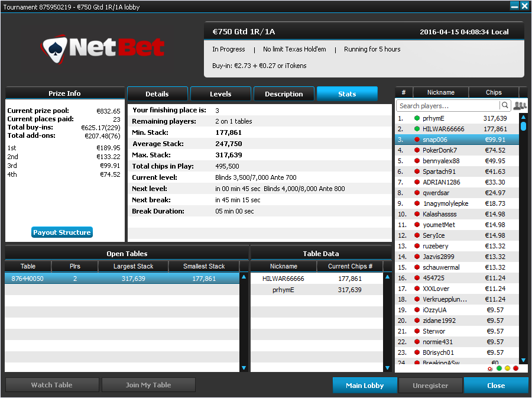The image size is (532, 398).
Task: Select normie431 player row
Action: (x=457, y=342)
